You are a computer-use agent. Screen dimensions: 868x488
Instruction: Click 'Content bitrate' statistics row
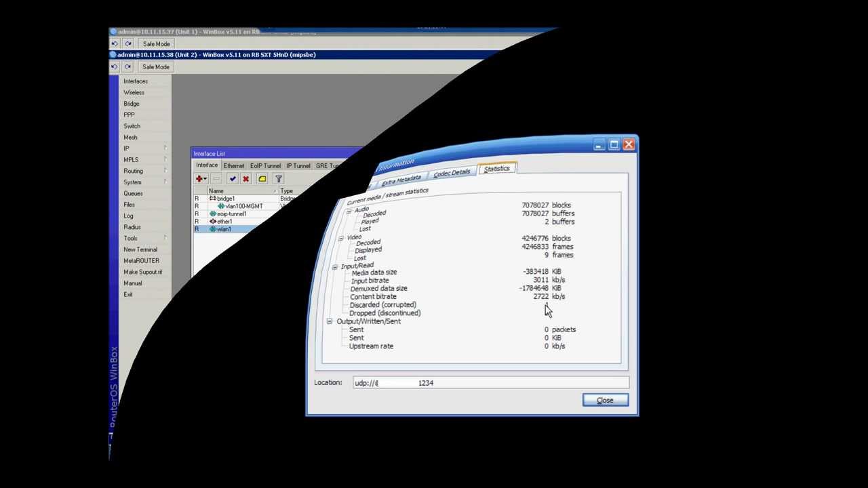(456, 296)
